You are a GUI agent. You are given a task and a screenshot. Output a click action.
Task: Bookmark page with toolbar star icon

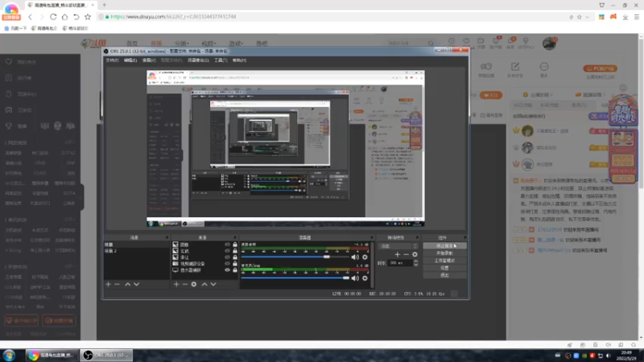(88, 17)
